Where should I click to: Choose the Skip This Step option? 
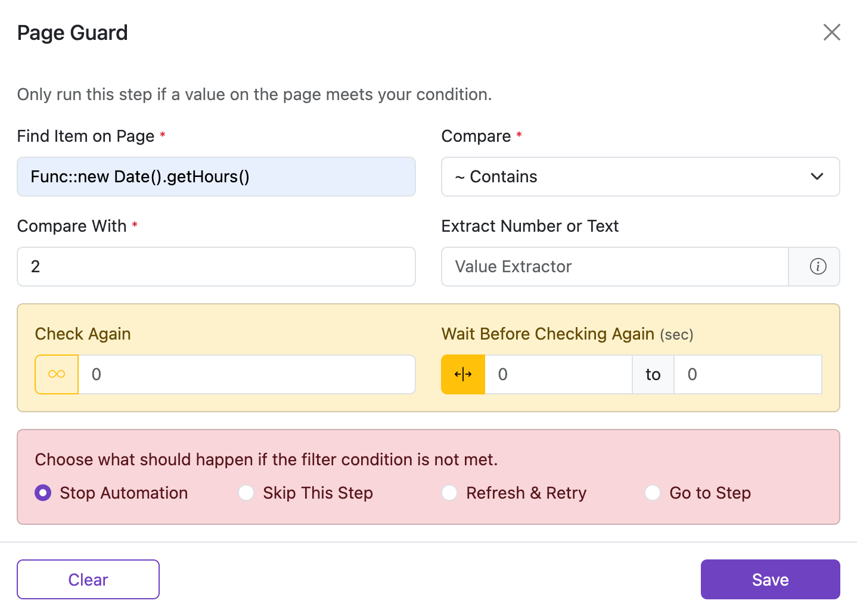pyautogui.click(x=246, y=493)
